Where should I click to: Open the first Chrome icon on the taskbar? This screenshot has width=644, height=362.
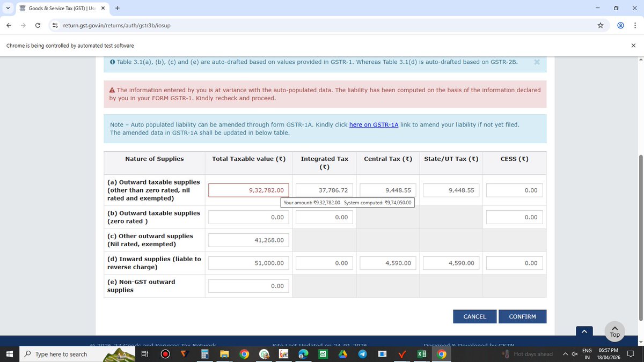pyautogui.click(x=244, y=354)
